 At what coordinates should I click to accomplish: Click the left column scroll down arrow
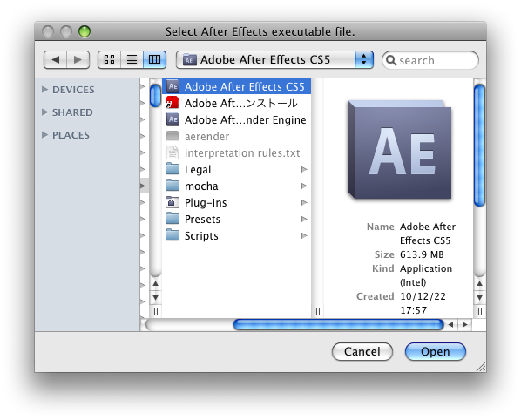point(155,297)
